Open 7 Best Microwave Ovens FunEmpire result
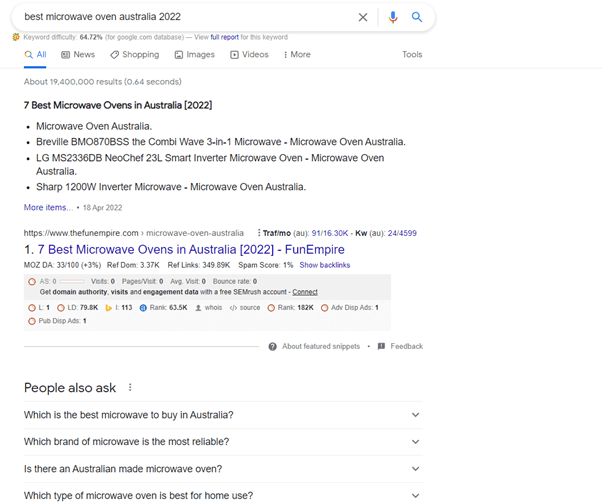602x504 pixels. click(191, 250)
